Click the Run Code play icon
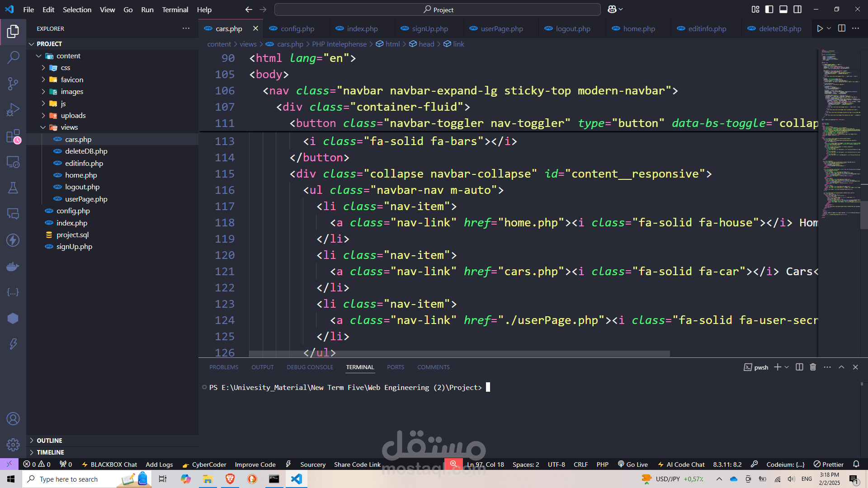 coord(820,28)
